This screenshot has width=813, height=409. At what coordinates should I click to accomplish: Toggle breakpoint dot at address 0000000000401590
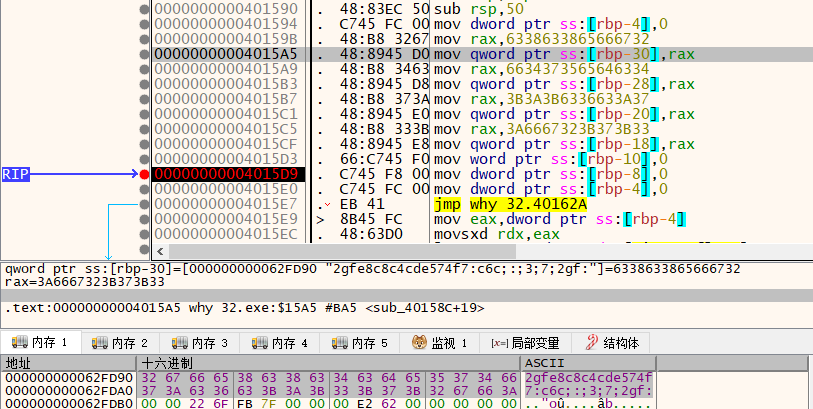[x=145, y=8]
